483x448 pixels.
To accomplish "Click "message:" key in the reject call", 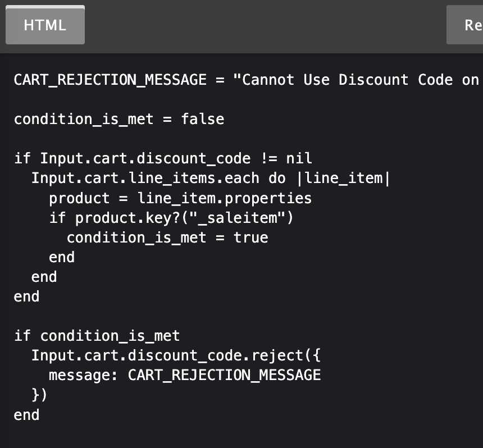I will (84, 375).
